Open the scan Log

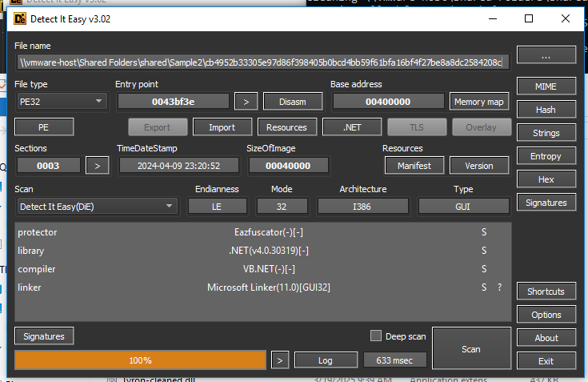coord(326,360)
